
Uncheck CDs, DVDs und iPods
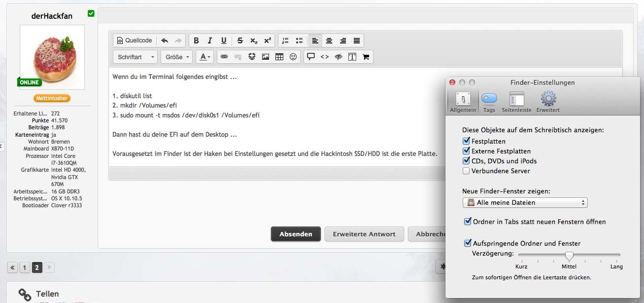coord(466,161)
